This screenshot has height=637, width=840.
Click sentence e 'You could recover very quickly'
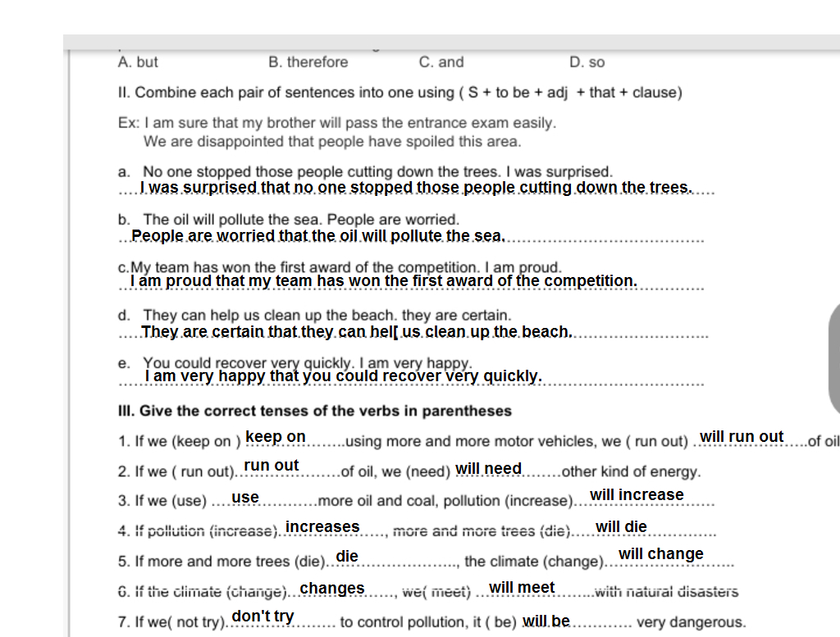click(x=307, y=362)
